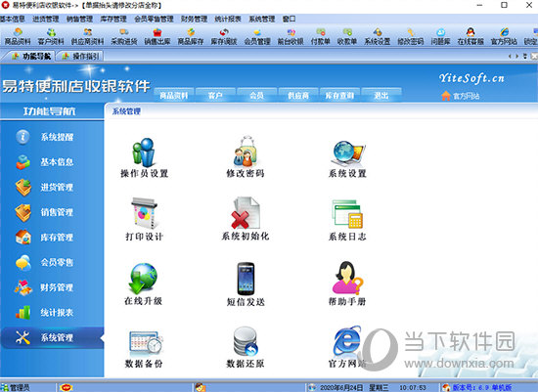Open 问题库 toolbar icon
Image resolution: width=538 pixels, height=392 pixels.
click(x=440, y=37)
